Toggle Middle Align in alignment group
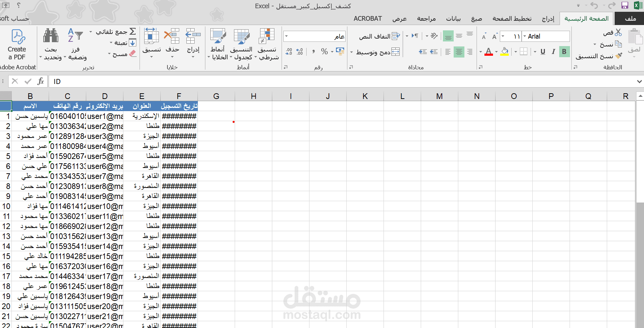644x328 pixels. click(459, 36)
